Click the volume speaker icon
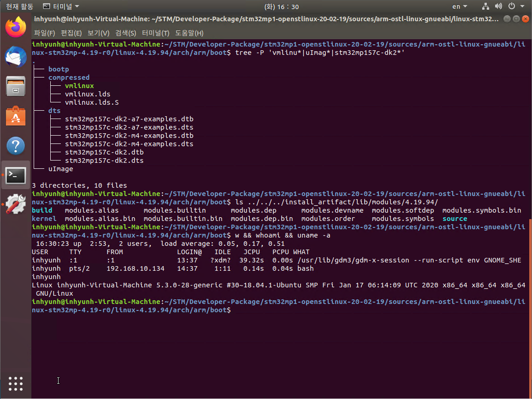532x399 pixels. click(498, 6)
